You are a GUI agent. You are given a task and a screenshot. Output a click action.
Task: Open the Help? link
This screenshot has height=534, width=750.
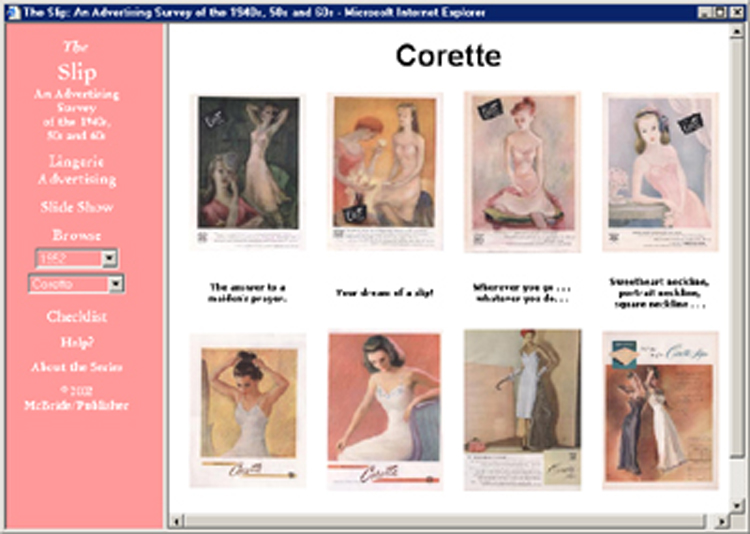point(77,343)
